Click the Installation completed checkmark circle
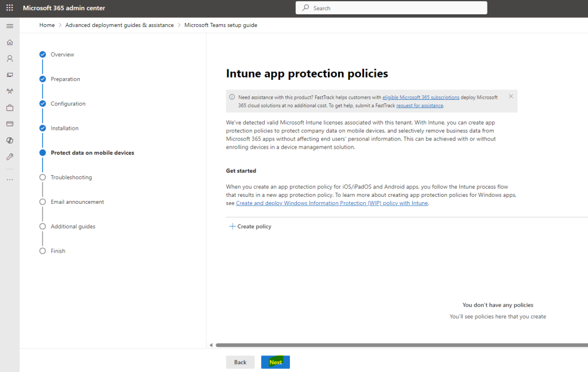Image resolution: width=588 pixels, height=372 pixels. (42, 128)
